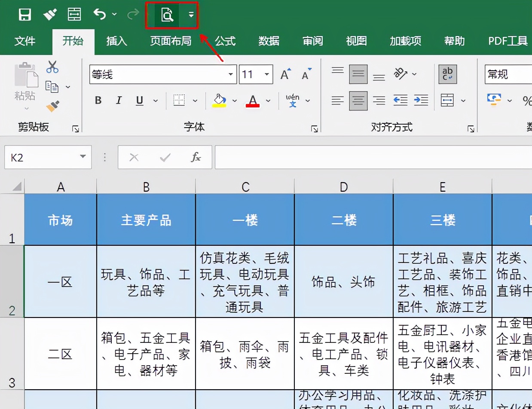The width and height of the screenshot is (532, 409).
Task: Click the Borders icon
Action: coord(179,101)
